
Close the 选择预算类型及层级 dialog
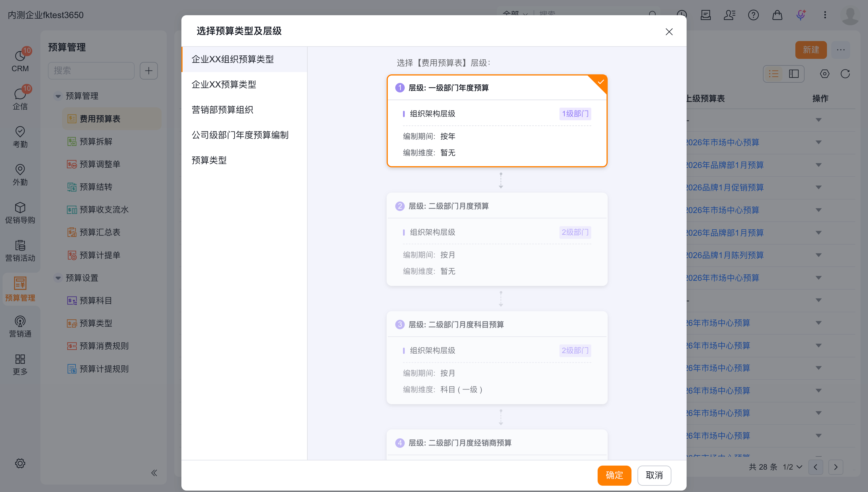click(x=669, y=32)
